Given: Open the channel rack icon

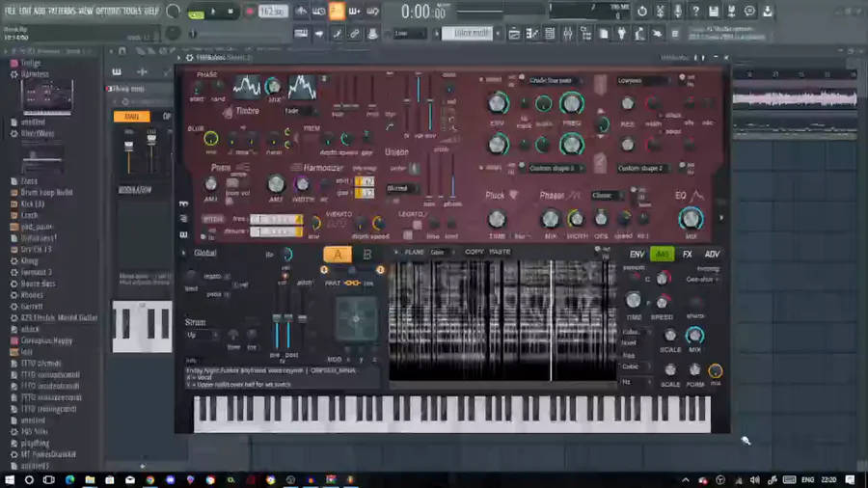Looking at the screenshot, I should coord(550,34).
